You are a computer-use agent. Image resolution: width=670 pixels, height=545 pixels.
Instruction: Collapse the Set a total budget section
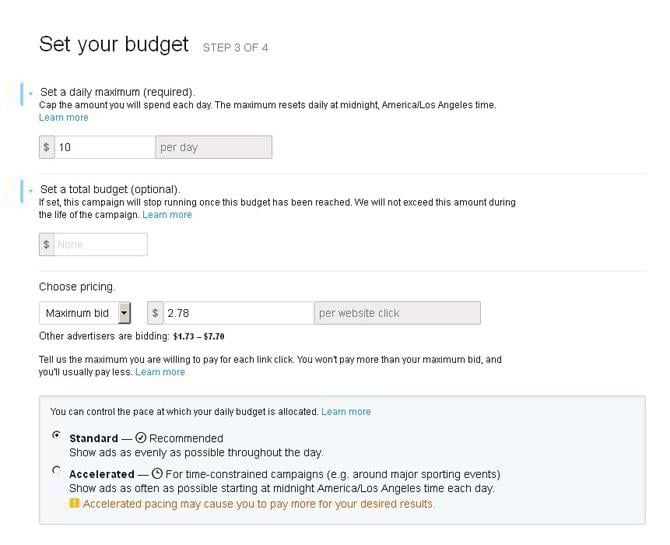(x=31, y=190)
